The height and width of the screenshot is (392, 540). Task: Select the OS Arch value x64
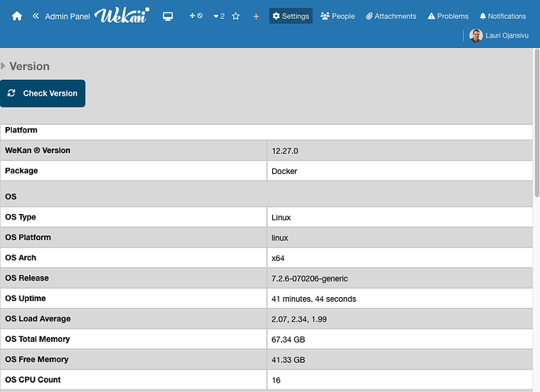point(278,258)
